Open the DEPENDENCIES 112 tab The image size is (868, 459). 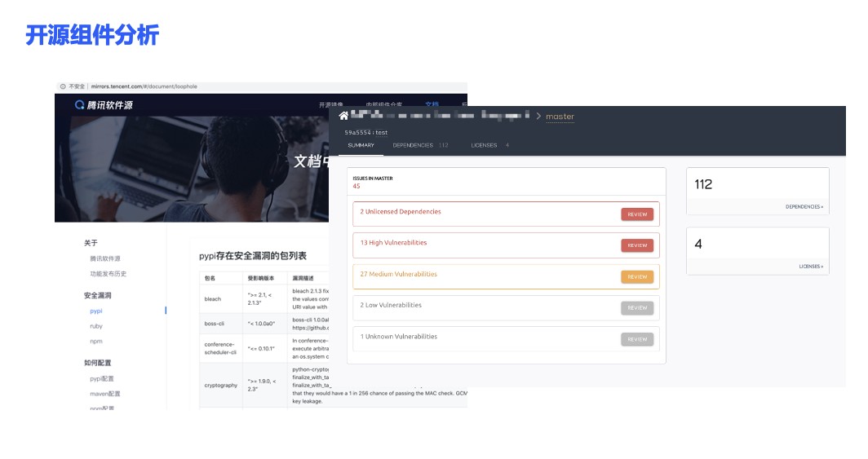420,145
